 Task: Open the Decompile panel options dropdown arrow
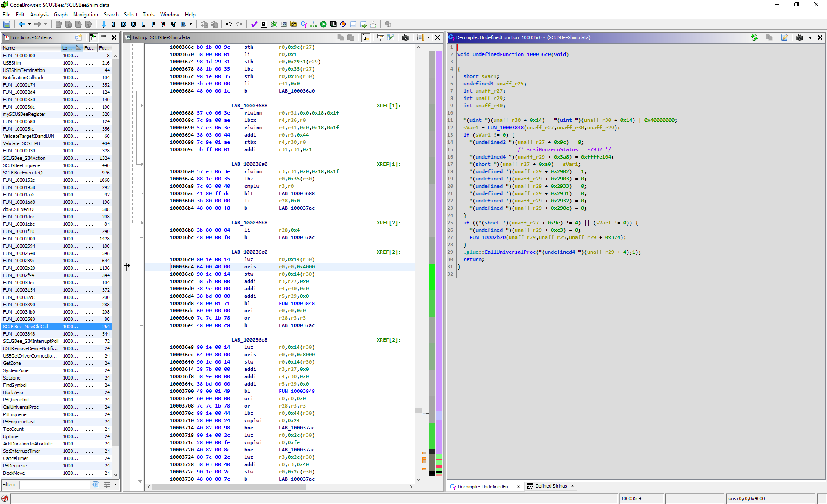[x=810, y=37]
